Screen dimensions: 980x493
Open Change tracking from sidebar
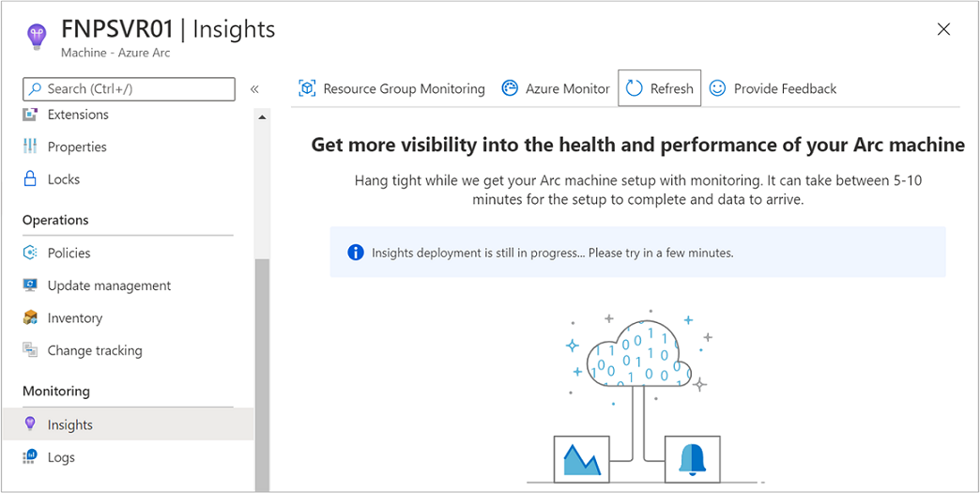(95, 350)
